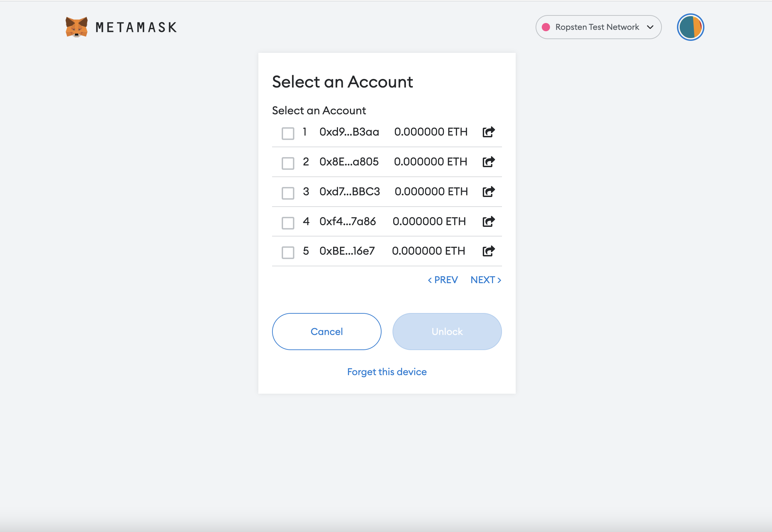
Task: Click the Forget this device link
Action: click(387, 372)
